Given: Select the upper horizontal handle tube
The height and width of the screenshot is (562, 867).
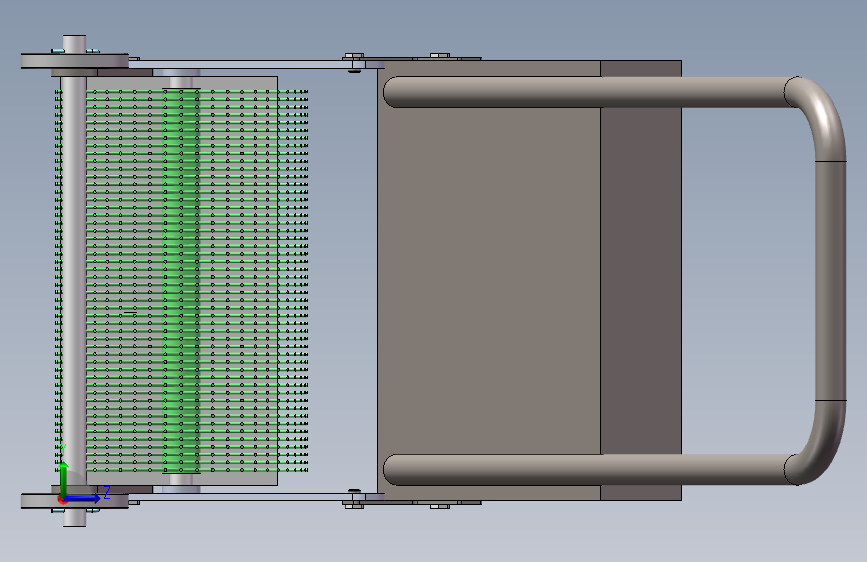Looking at the screenshot, I should coord(586,92).
